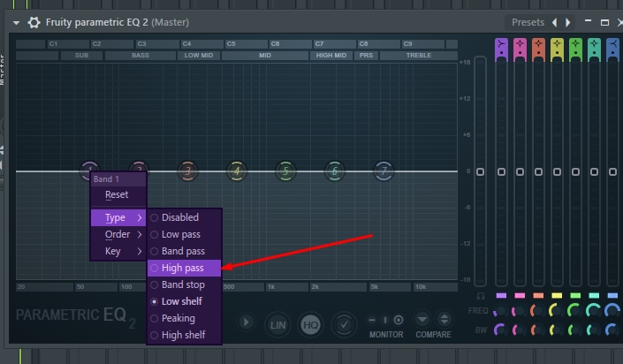Click Reset in the Band 1 menu
This screenshot has width=623, height=364.
(117, 194)
